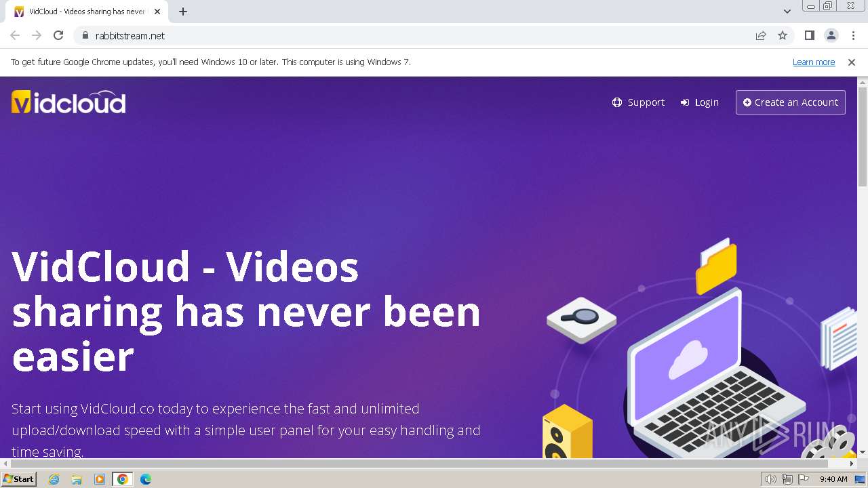This screenshot has height=488, width=868.
Task: Open File Explorer from taskbar
Action: tap(77, 479)
